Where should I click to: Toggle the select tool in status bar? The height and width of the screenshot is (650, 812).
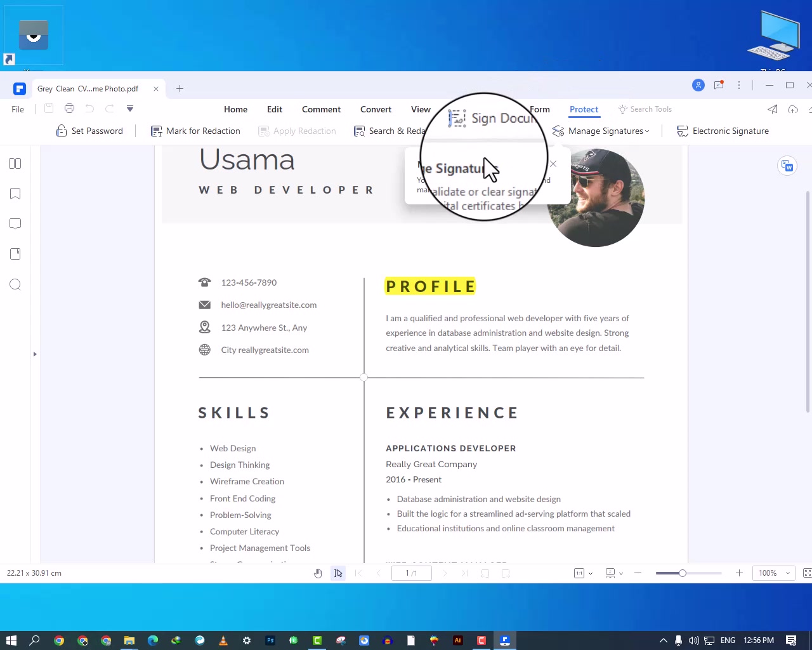click(338, 573)
